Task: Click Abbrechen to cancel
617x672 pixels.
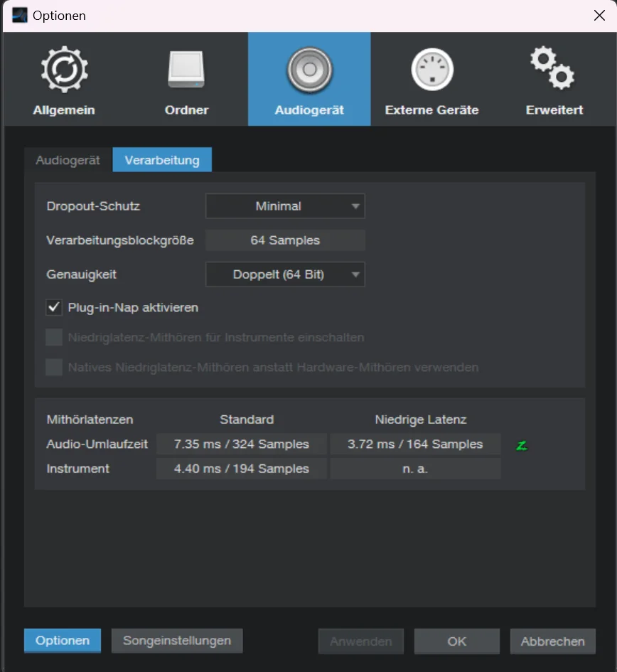Action: pos(553,641)
